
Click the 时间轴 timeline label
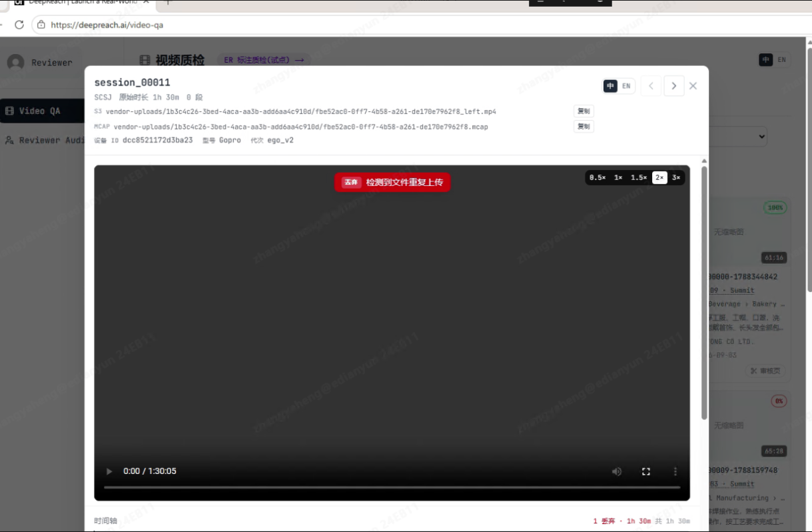tap(105, 521)
